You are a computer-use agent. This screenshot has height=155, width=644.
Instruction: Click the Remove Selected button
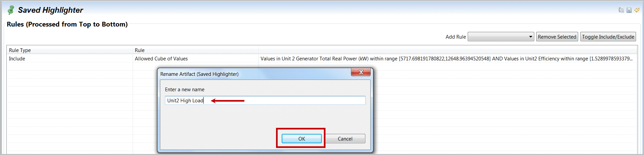[557, 37]
